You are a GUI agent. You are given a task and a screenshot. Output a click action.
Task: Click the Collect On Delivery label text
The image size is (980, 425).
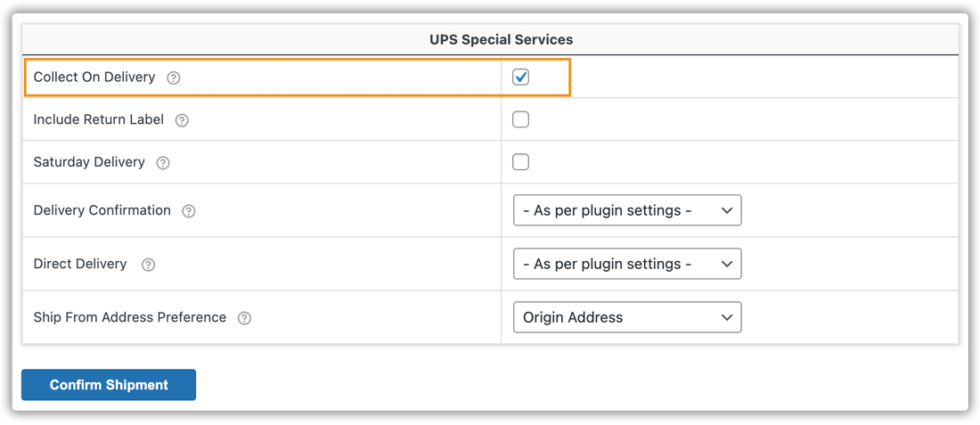pos(94,77)
